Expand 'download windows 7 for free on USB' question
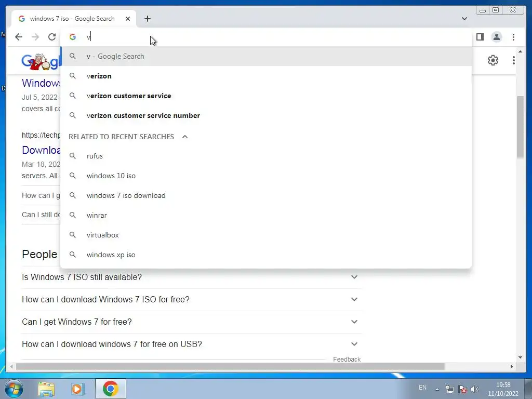532x399 pixels. click(x=192, y=344)
